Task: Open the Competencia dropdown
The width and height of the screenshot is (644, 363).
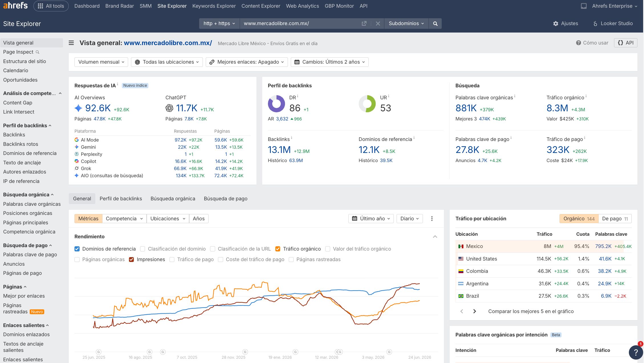Action: [x=124, y=219]
